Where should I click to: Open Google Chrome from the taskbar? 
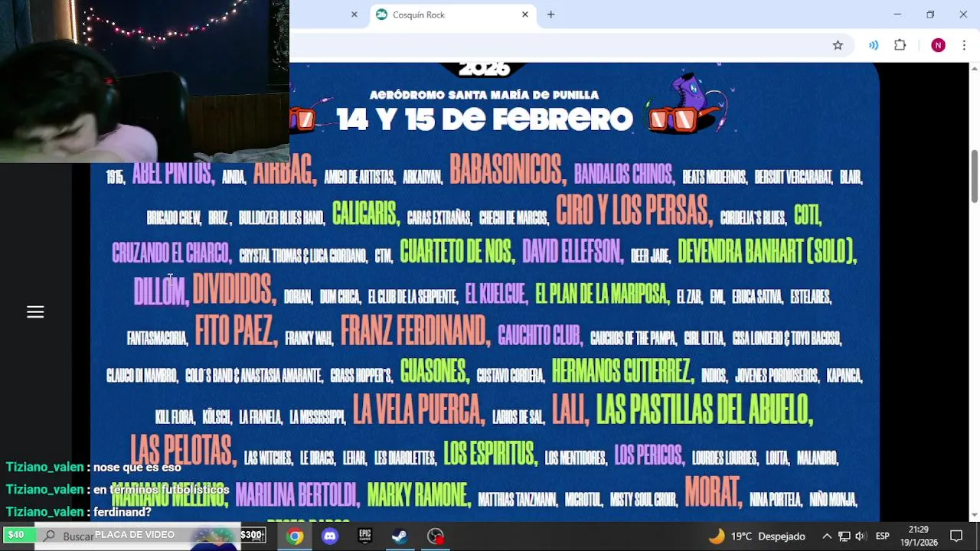point(295,536)
